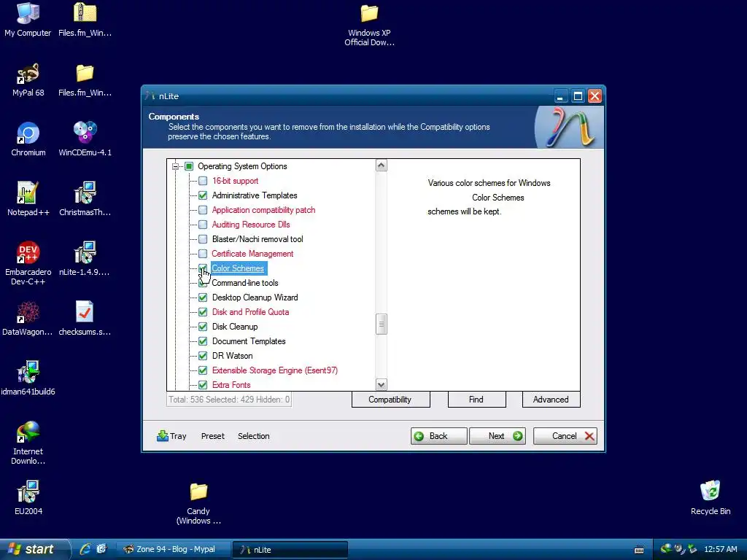Open the Recycle Bin

point(710,497)
